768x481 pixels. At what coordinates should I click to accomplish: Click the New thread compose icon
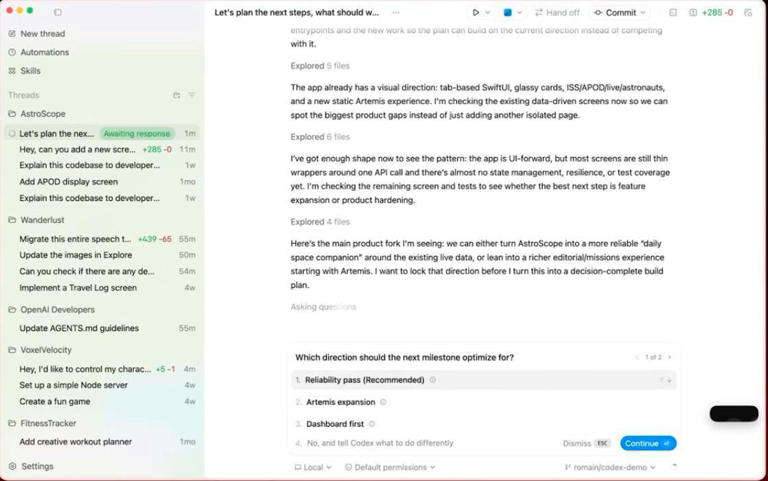pyautogui.click(x=12, y=34)
